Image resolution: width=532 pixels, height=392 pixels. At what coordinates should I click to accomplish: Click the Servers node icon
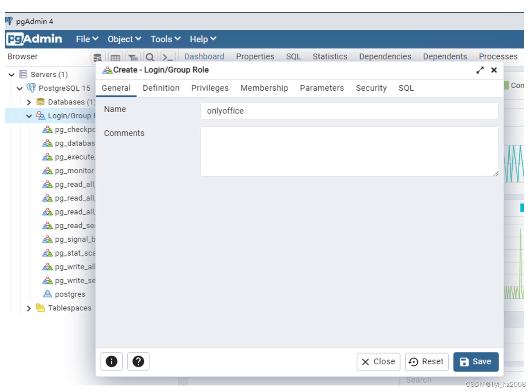coord(23,74)
